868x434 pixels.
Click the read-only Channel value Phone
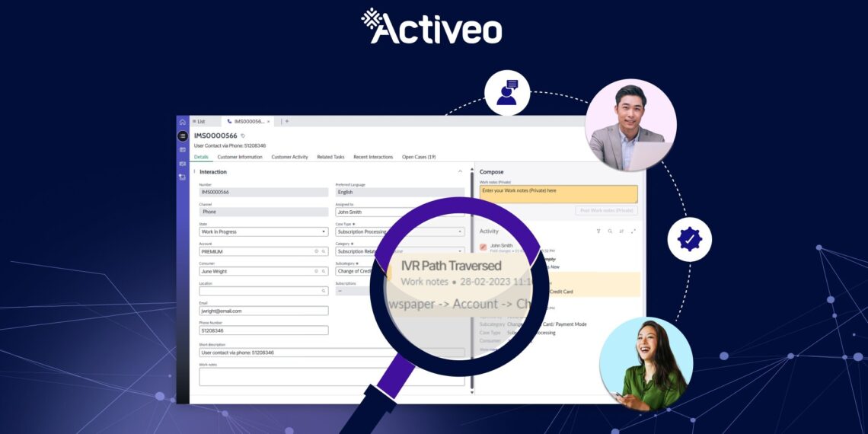[x=263, y=212]
